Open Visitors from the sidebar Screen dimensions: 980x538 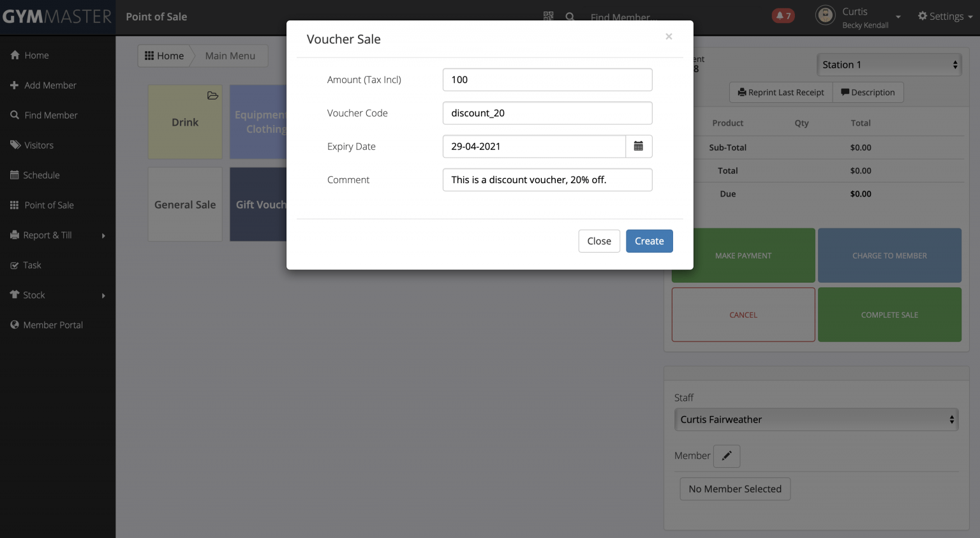click(38, 145)
